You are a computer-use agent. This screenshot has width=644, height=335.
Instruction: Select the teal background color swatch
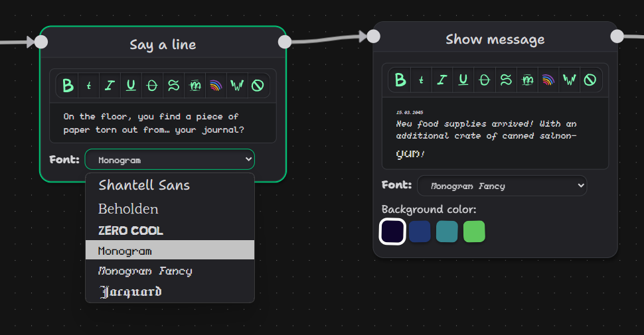(x=447, y=232)
